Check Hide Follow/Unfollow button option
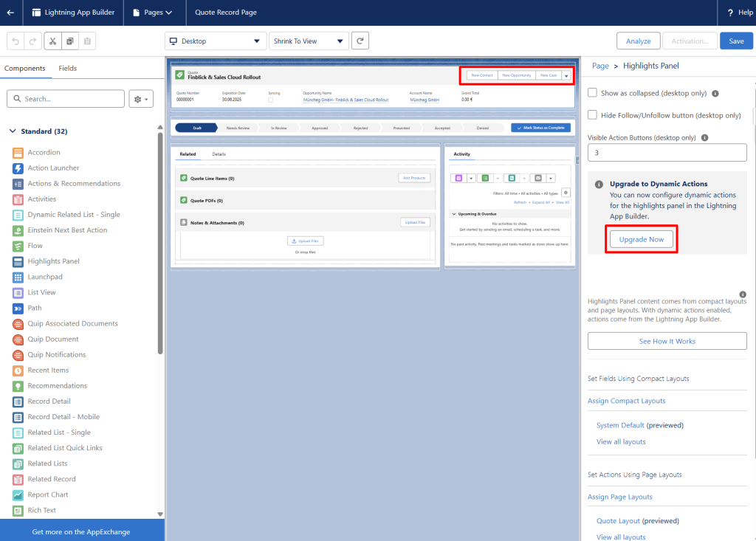 click(592, 115)
